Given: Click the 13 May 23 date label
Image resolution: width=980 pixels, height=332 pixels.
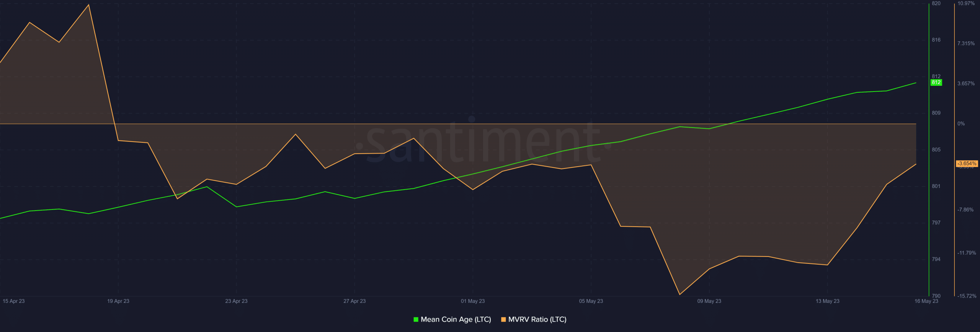Looking at the screenshot, I should (x=827, y=301).
